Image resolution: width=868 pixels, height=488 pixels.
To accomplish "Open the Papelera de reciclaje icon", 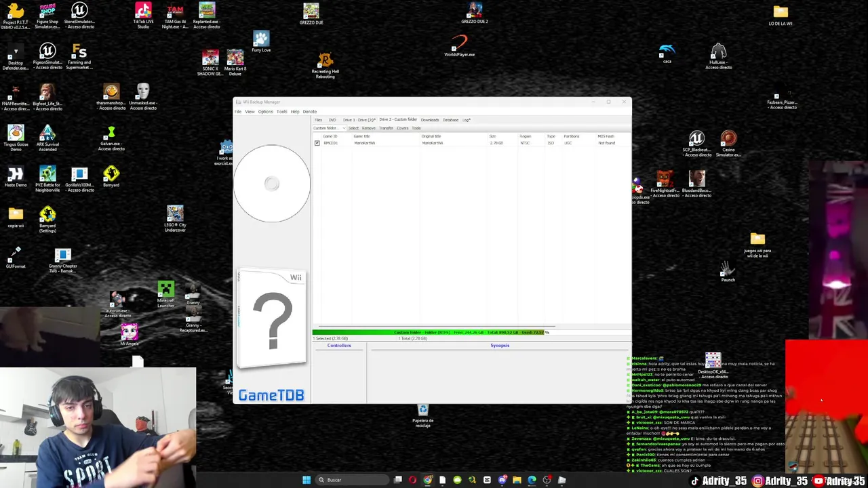I will pos(422,416).
